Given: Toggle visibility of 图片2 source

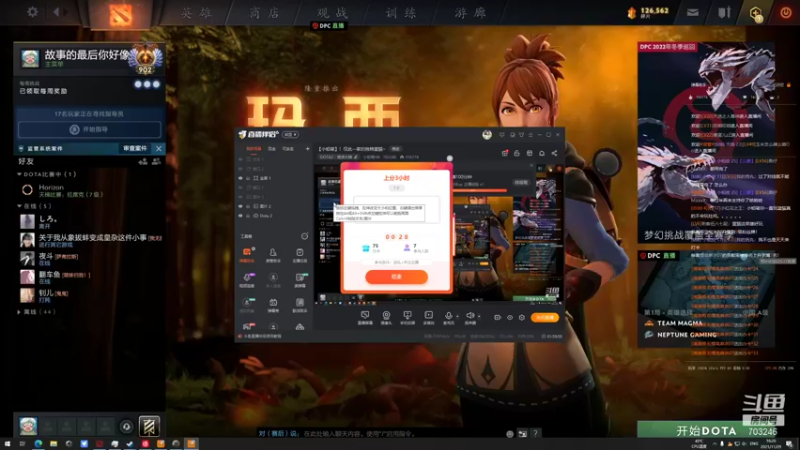Looking at the screenshot, I should coord(241,206).
